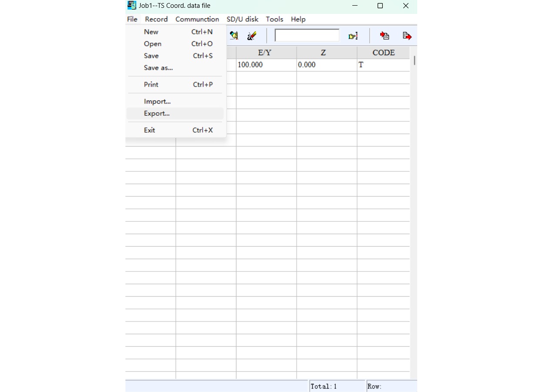Open the Tools menu

[274, 19]
